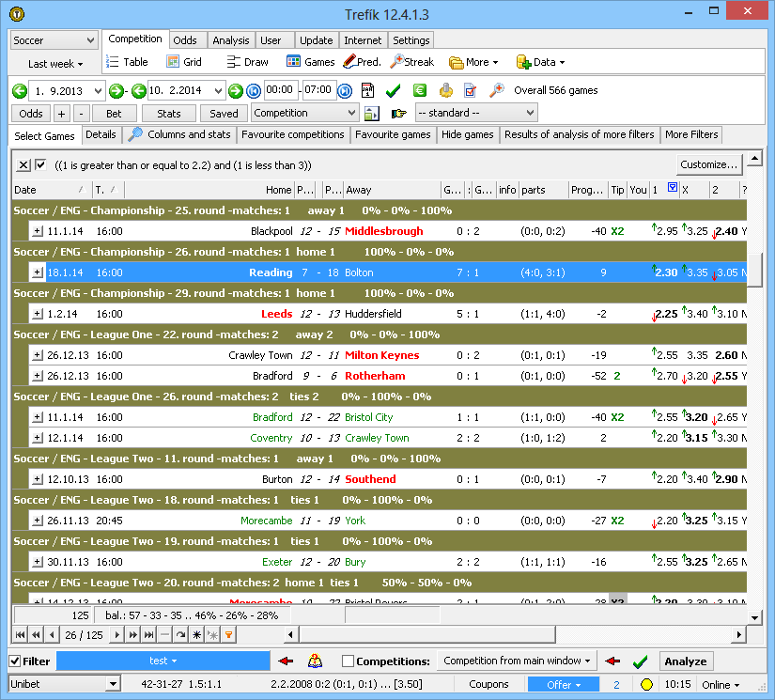Uncheck the Filter checkbox
The width and height of the screenshot is (775, 700).
[x=15, y=661]
